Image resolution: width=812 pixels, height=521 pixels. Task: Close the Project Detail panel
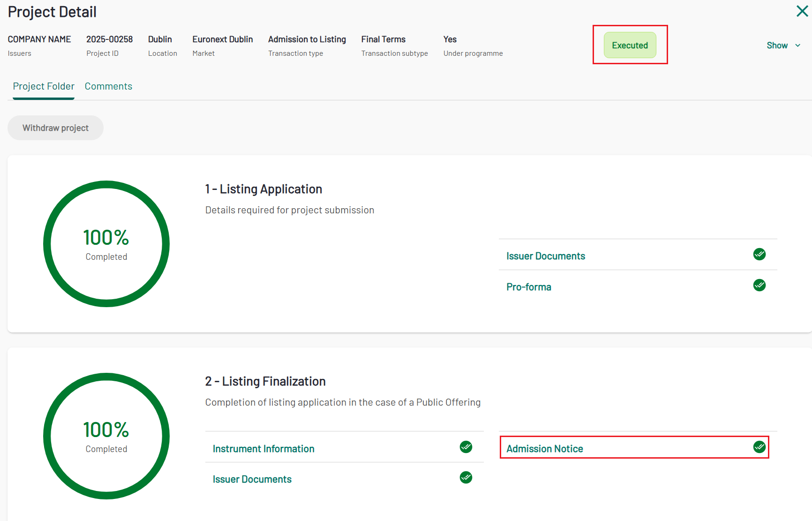pyautogui.click(x=802, y=11)
